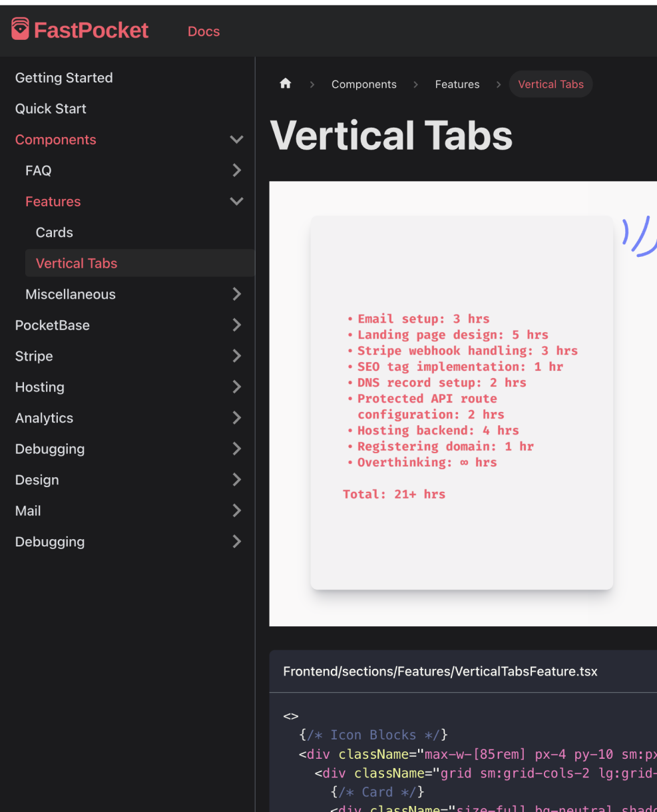Select the Components sidebar section
Image resolution: width=657 pixels, height=812 pixels.
coord(56,140)
